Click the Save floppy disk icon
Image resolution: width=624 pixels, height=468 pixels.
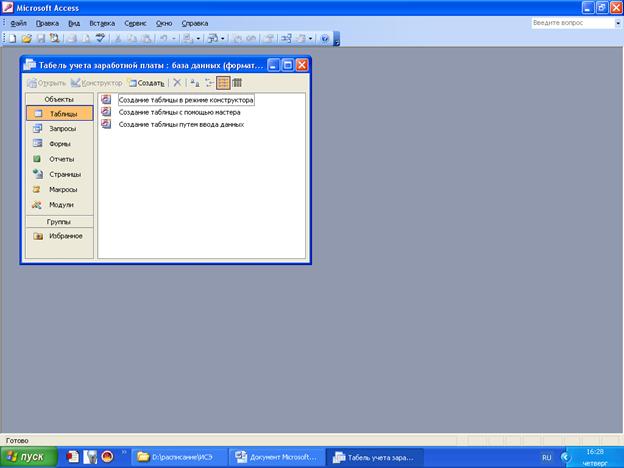(x=41, y=39)
